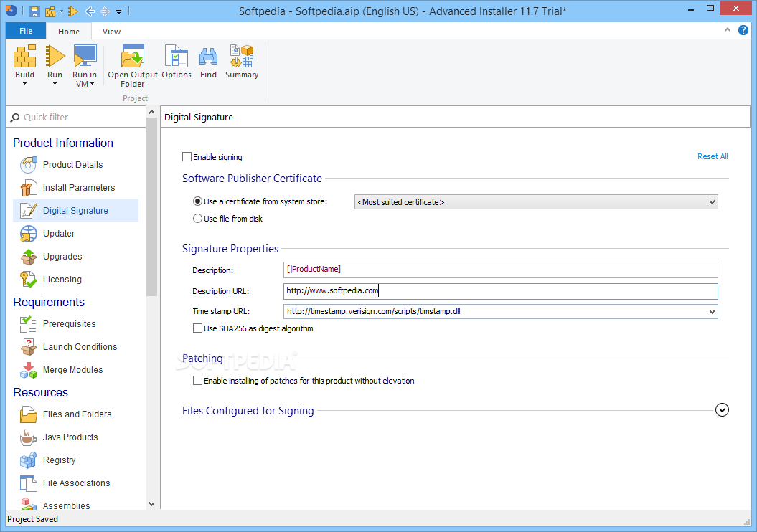Enable the signing checkbox
The width and height of the screenshot is (757, 532).
pyautogui.click(x=187, y=157)
